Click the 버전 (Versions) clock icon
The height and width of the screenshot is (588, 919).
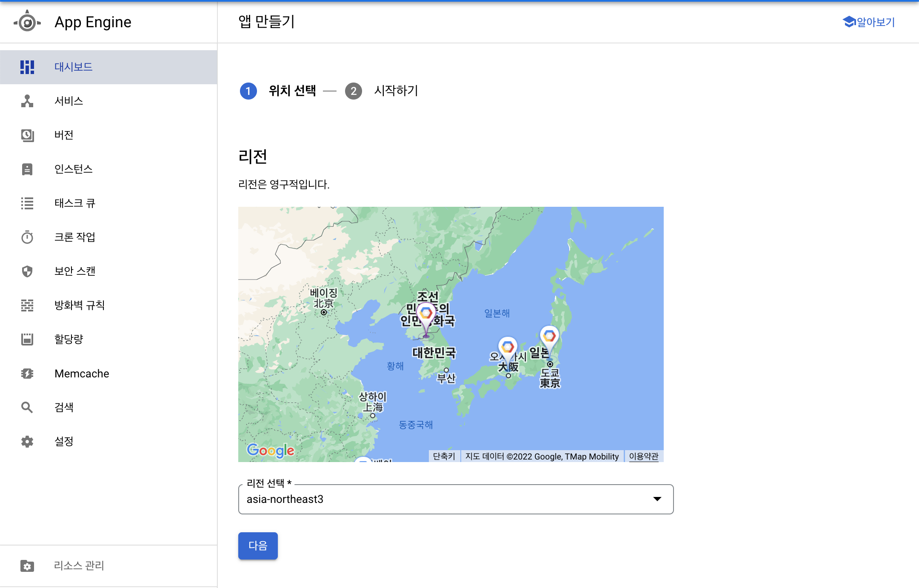[x=27, y=135]
